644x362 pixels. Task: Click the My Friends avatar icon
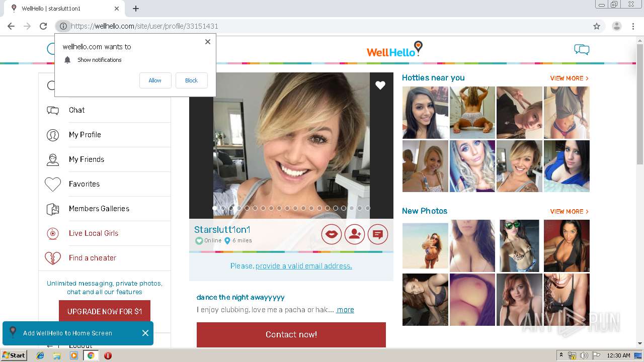[53, 160]
